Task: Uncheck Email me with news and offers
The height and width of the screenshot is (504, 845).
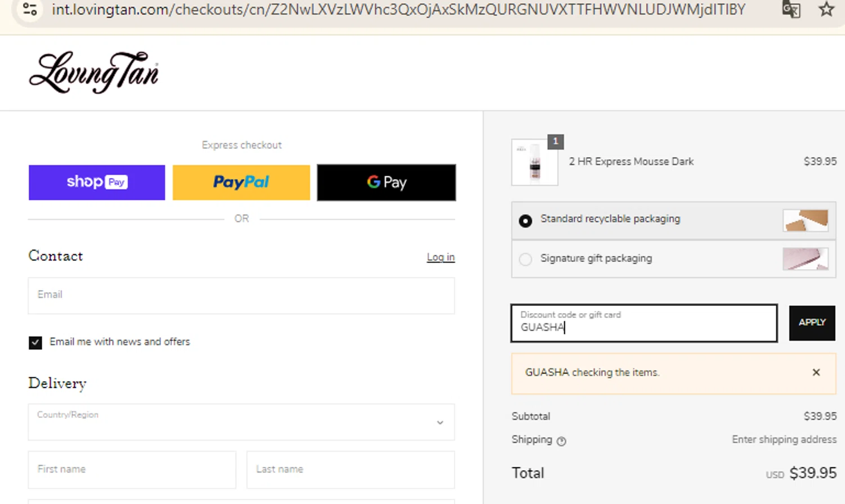Action: (35, 342)
